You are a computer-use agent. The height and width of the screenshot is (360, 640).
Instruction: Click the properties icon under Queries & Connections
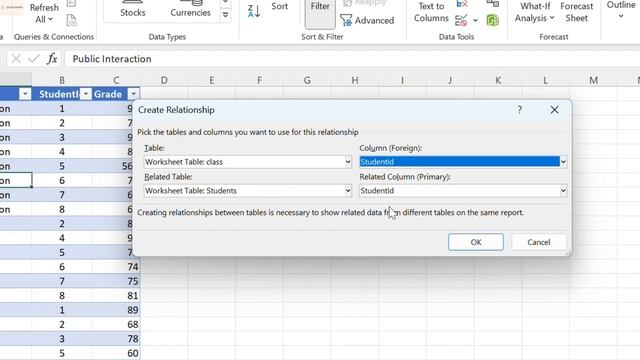pyautogui.click(x=71, y=20)
